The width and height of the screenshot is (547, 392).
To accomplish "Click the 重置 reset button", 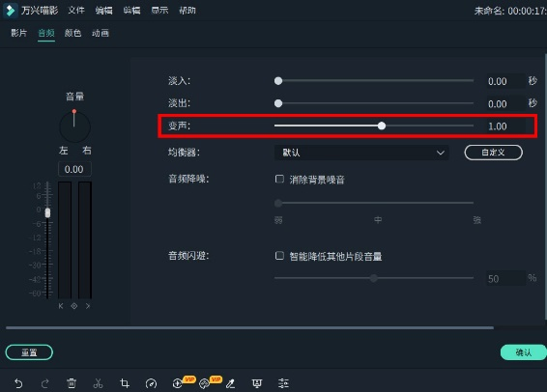I will [x=29, y=352].
